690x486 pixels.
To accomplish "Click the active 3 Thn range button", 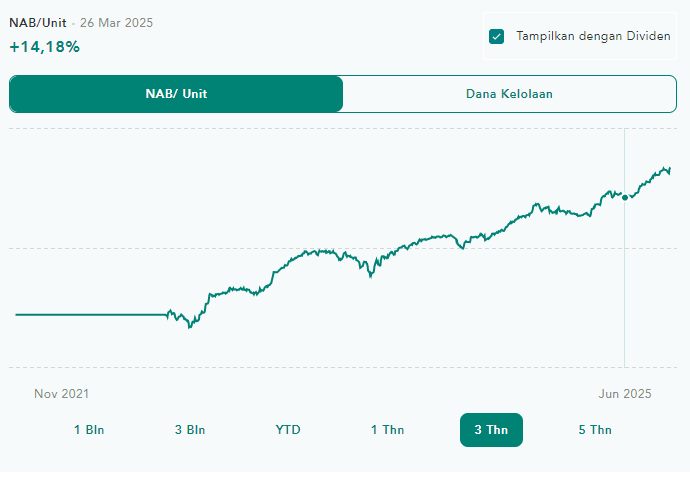I will tap(491, 430).
